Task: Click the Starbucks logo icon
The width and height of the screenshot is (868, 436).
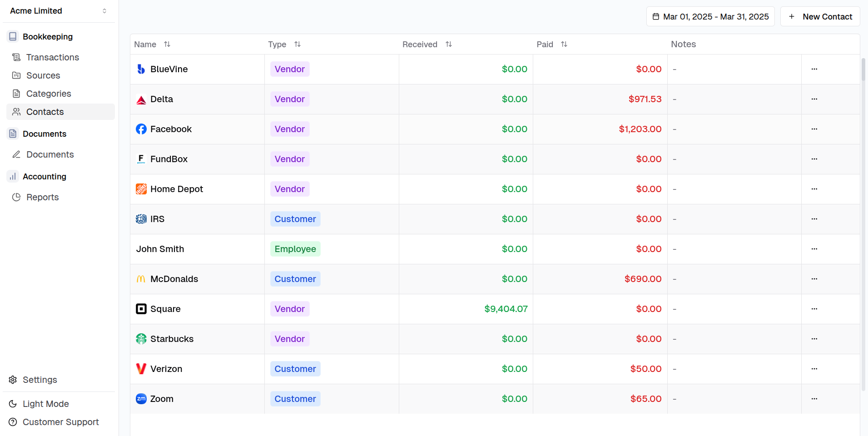Action: click(x=141, y=339)
